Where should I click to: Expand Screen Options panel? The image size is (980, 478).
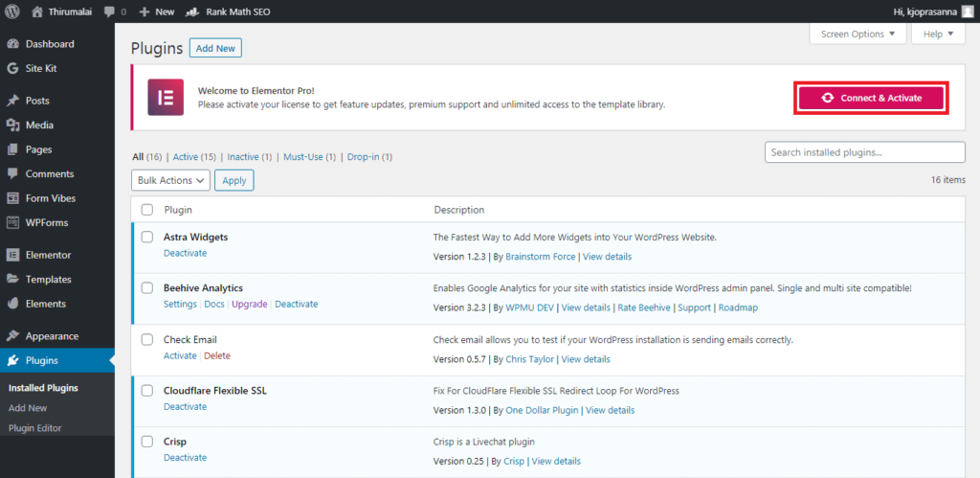pyautogui.click(x=857, y=34)
